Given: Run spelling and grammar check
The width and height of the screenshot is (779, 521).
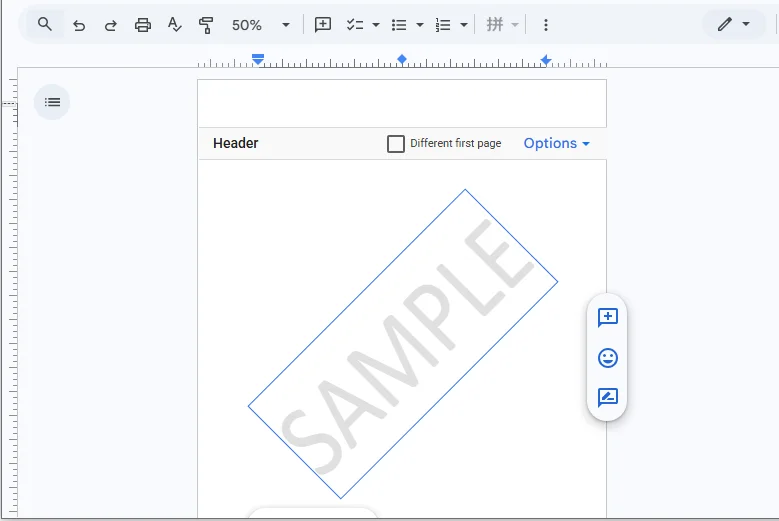Looking at the screenshot, I should click(174, 25).
